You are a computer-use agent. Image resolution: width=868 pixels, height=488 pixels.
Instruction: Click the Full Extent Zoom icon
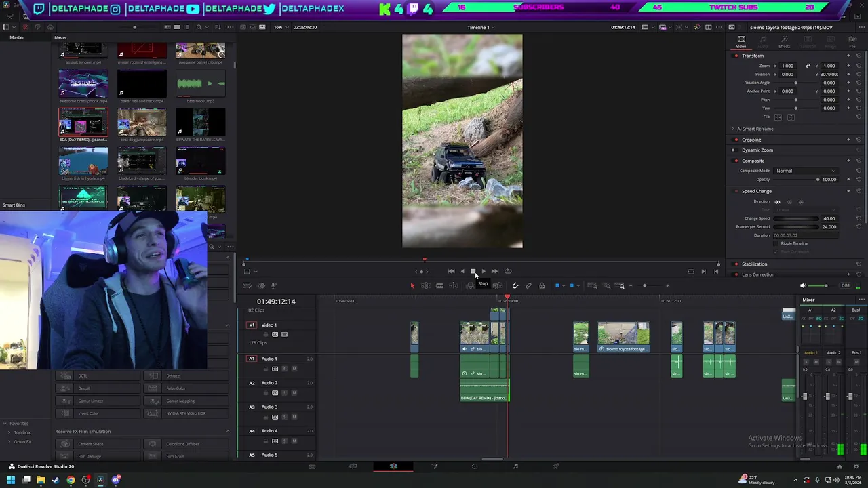(592, 285)
